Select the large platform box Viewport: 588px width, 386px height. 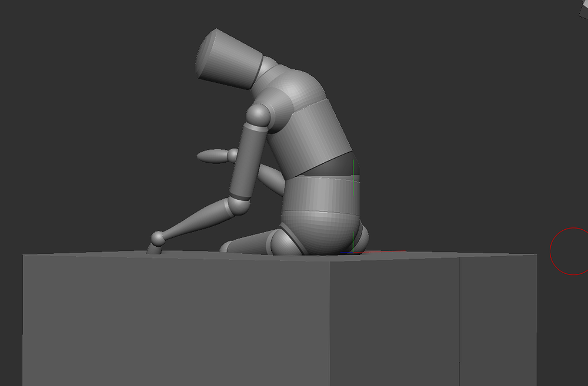[280, 319]
